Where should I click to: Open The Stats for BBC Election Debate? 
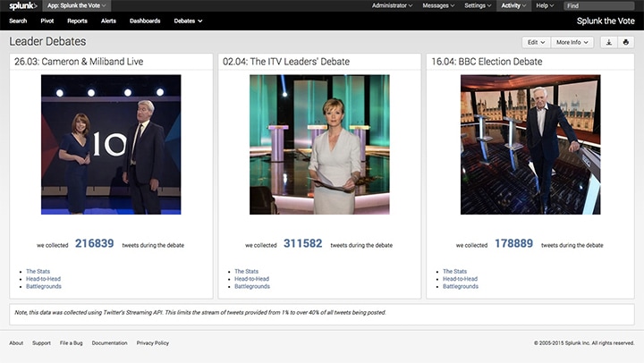pos(454,272)
